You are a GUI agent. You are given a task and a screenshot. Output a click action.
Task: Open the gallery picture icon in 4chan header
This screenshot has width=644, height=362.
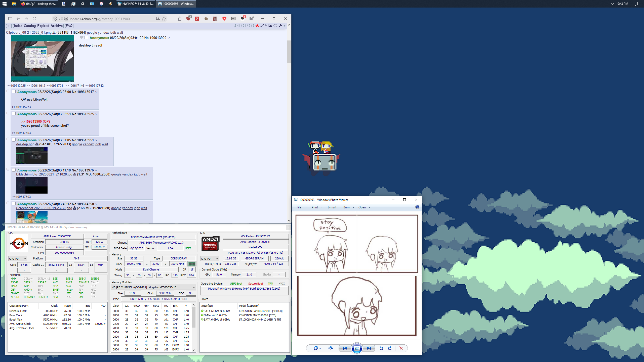270,26
